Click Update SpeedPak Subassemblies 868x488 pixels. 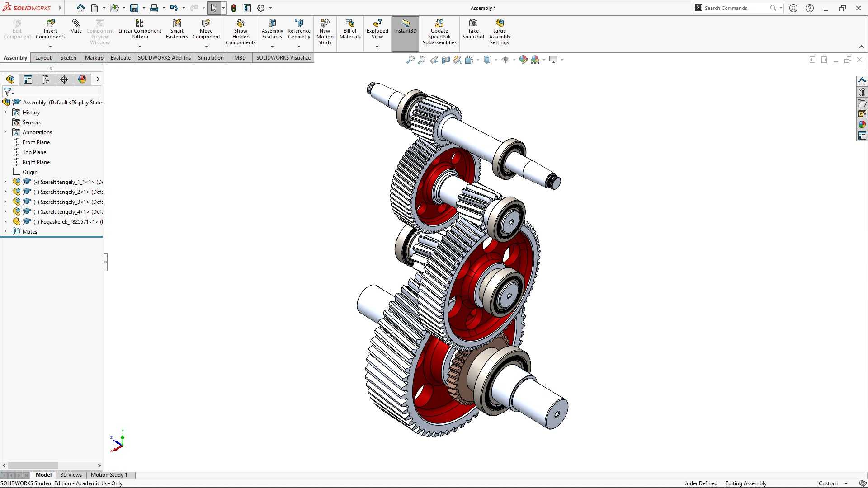coord(439,32)
